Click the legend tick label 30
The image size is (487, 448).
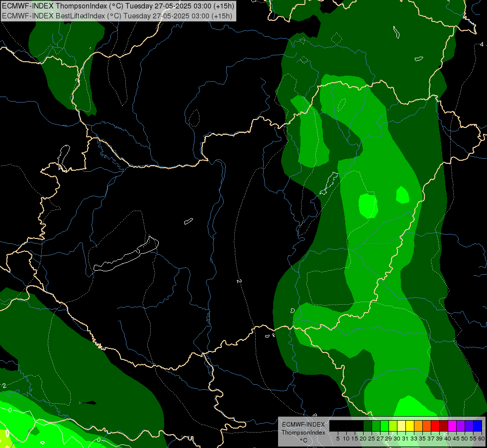pos(397,439)
